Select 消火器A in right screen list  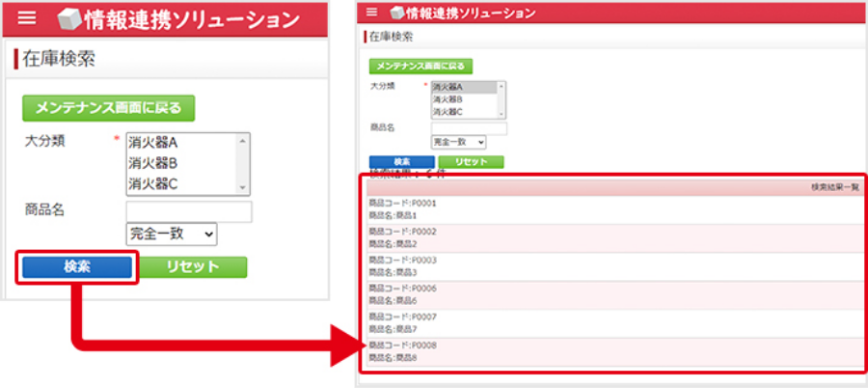click(464, 87)
